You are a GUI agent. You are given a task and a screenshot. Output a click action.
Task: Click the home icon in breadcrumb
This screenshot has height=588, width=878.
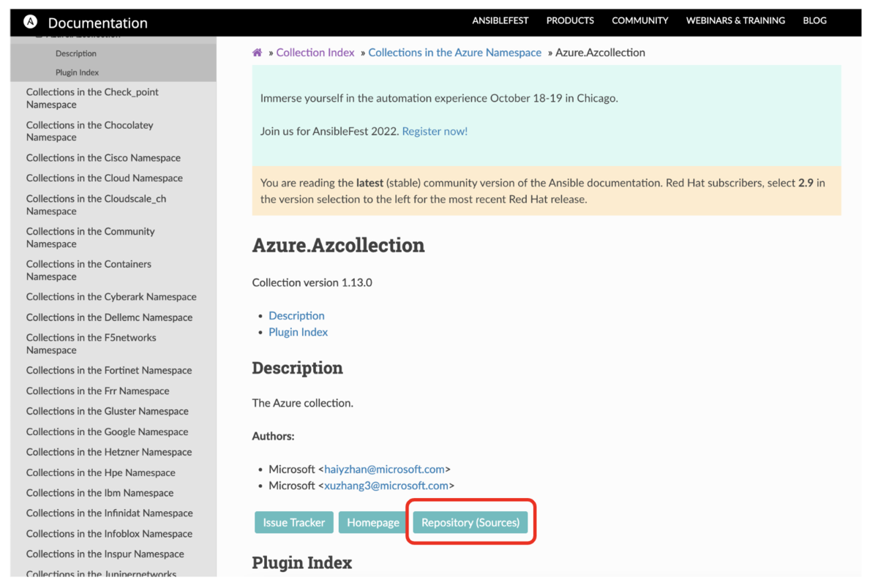coord(258,53)
